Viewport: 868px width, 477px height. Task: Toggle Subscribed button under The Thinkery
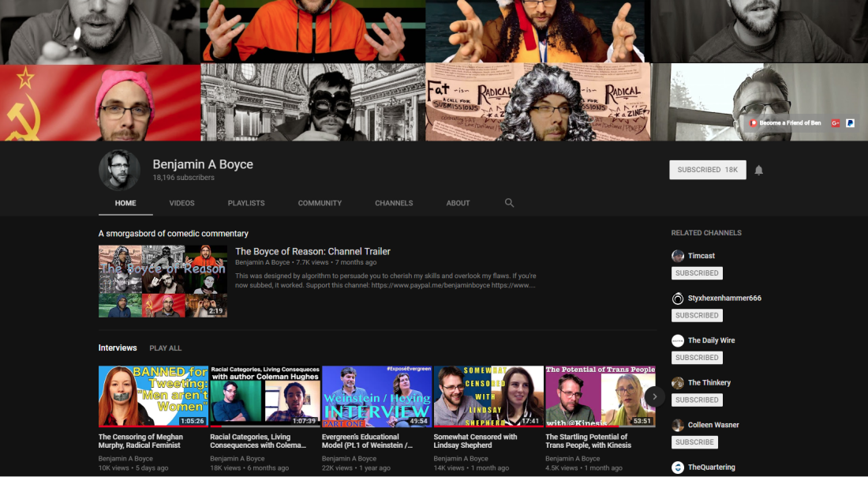click(x=696, y=400)
